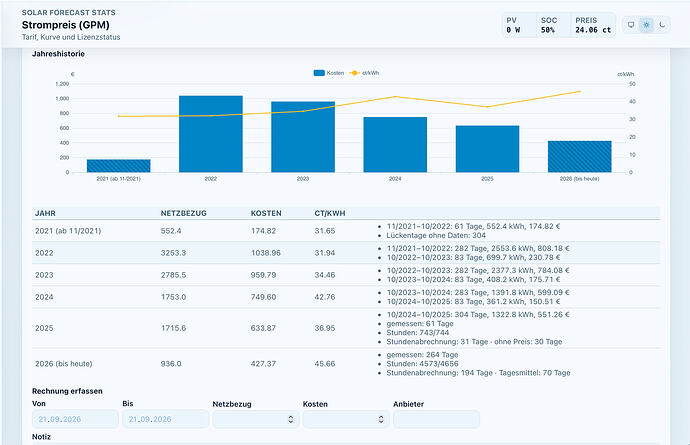The width and height of the screenshot is (690, 445).
Task: Click the JAHR column header
Action: pyautogui.click(x=45, y=213)
